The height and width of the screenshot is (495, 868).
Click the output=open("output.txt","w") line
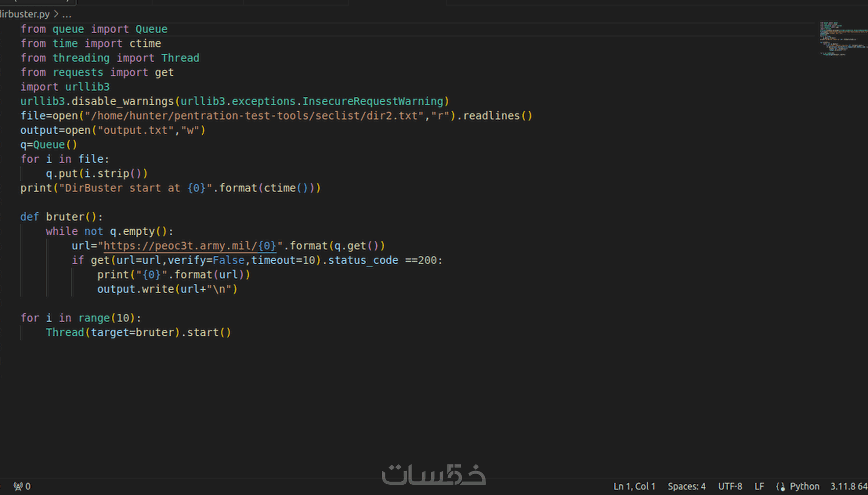pos(113,130)
